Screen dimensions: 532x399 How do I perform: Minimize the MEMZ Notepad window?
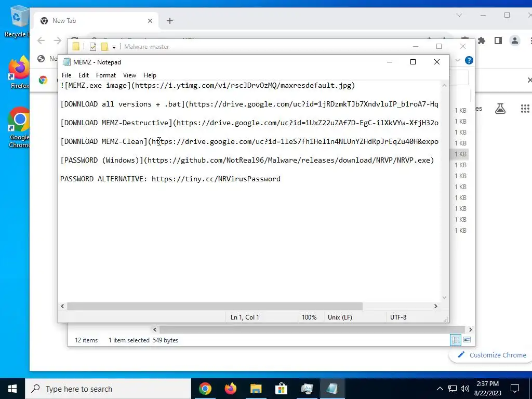click(x=390, y=62)
